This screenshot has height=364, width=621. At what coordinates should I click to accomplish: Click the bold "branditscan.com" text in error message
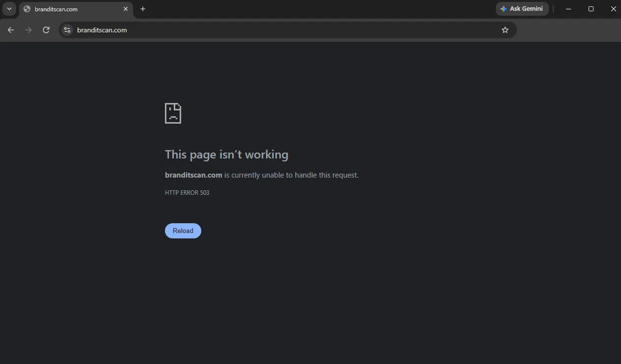coord(193,175)
